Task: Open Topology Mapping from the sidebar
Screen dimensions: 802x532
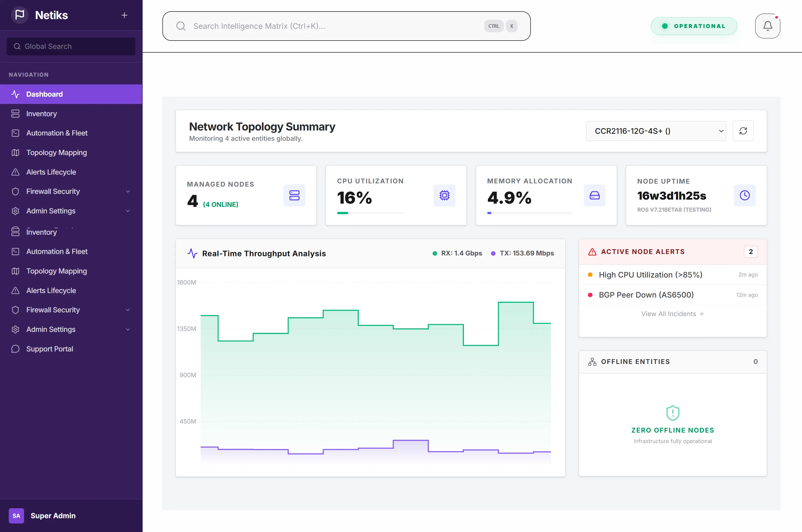Action: 56,153
